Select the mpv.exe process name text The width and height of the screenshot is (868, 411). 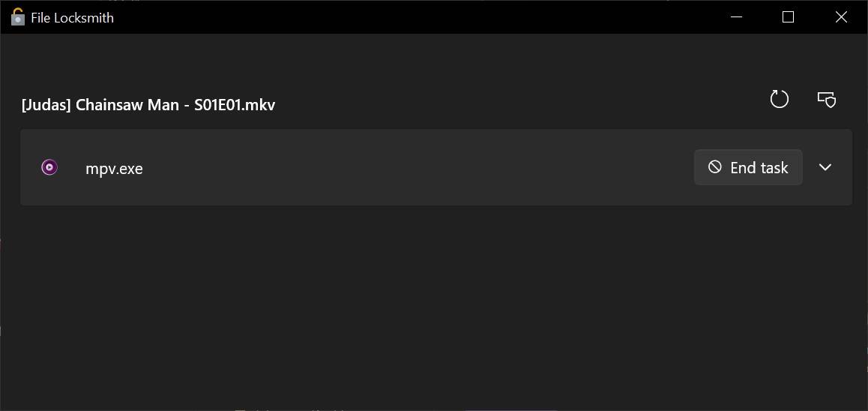click(x=114, y=169)
